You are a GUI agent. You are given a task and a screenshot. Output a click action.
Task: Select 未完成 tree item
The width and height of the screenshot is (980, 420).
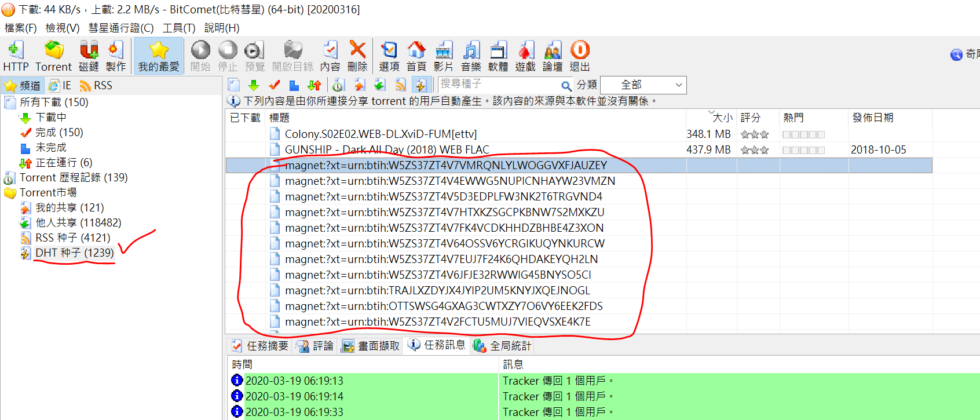point(51,147)
